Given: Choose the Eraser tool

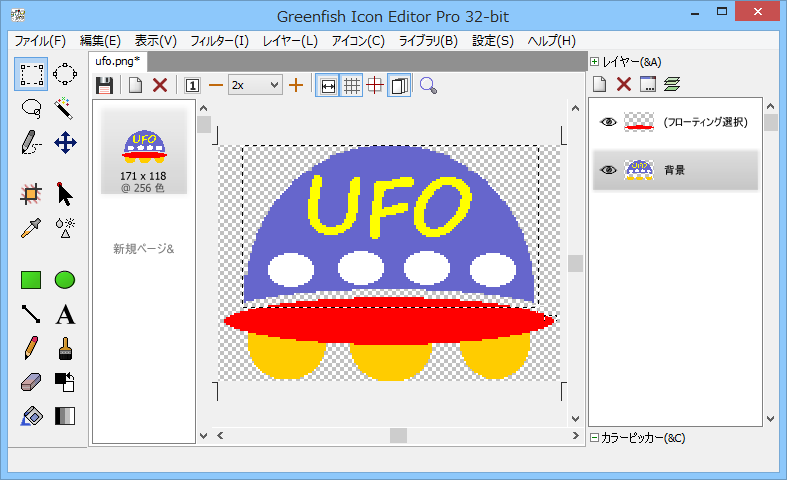Looking at the screenshot, I should 31,381.
